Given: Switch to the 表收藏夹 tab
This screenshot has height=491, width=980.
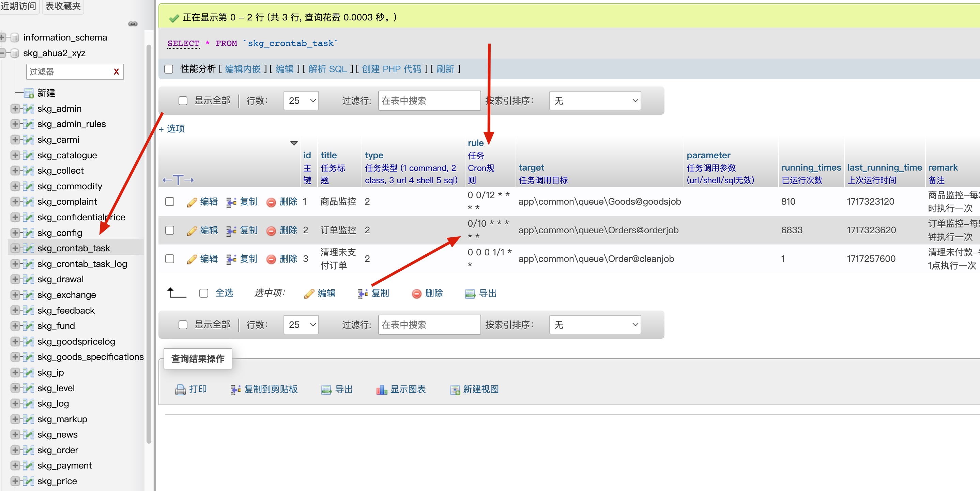Looking at the screenshot, I should pos(63,6).
